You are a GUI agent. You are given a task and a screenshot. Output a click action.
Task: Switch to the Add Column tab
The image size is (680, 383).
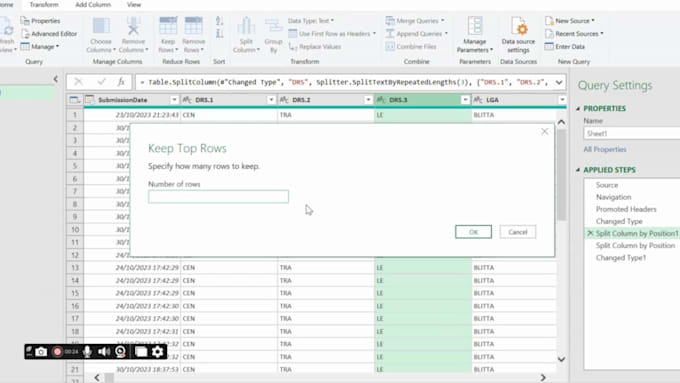coord(93,4)
